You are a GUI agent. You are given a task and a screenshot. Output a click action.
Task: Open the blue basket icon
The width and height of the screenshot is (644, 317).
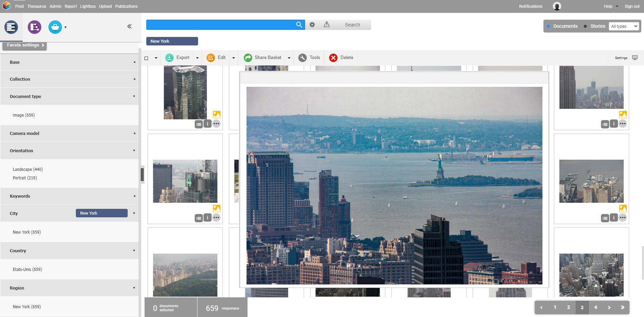click(x=55, y=27)
